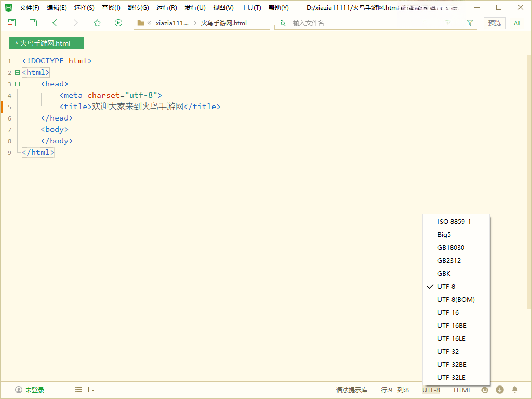Choose UTF-16BE encoding
This screenshot has height=399, width=532.
click(x=456, y=325)
